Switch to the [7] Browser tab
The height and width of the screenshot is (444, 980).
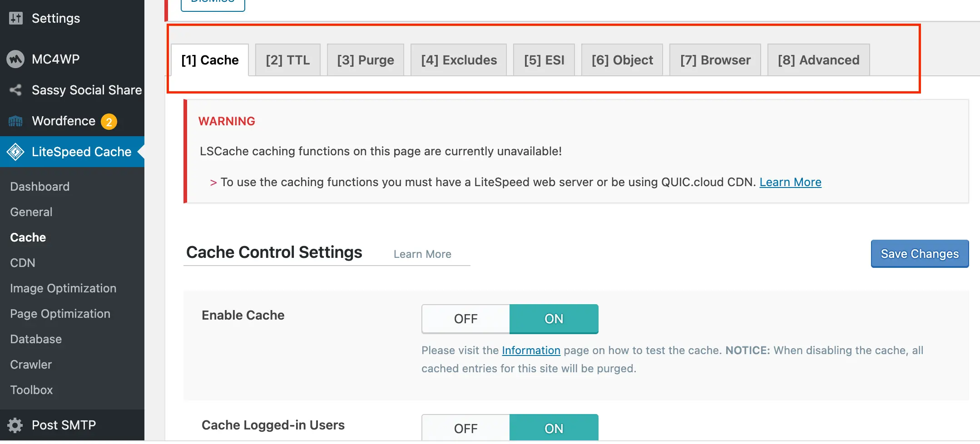[715, 60]
